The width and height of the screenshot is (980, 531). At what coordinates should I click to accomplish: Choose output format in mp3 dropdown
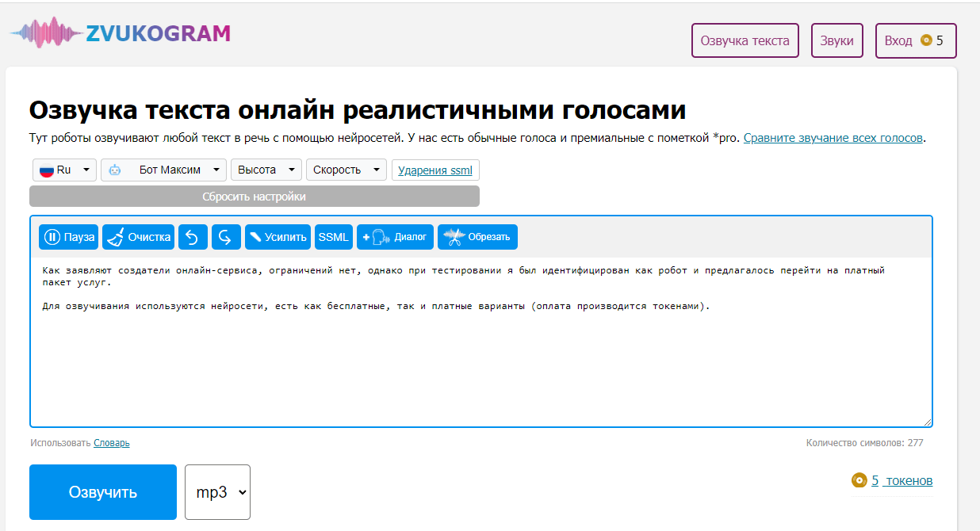coord(217,492)
